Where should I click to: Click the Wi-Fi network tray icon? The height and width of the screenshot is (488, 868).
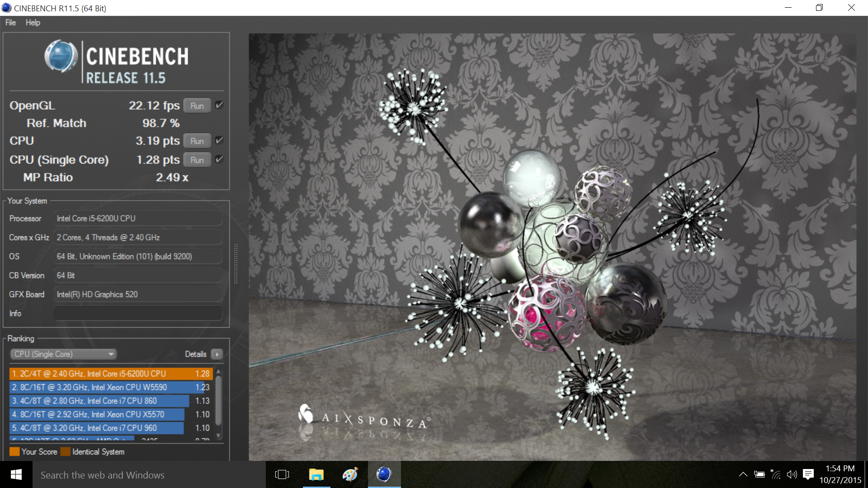tap(775, 474)
